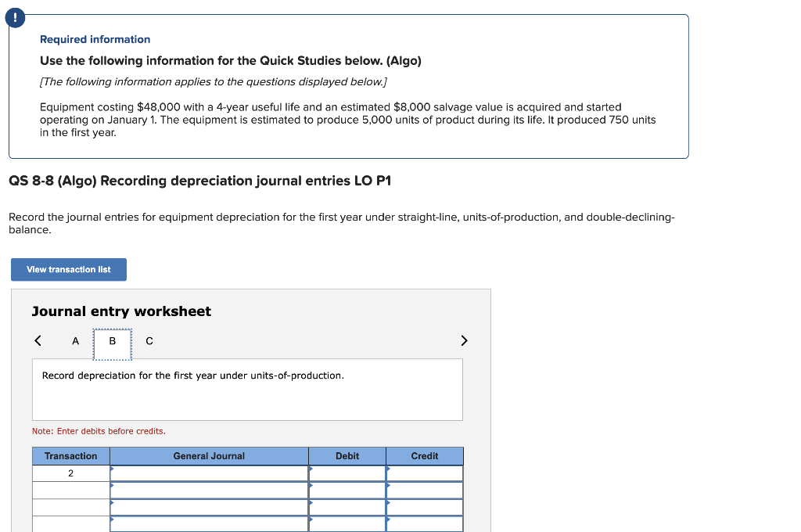
Task: Switch to journal entry tab A
Action: coord(75,341)
